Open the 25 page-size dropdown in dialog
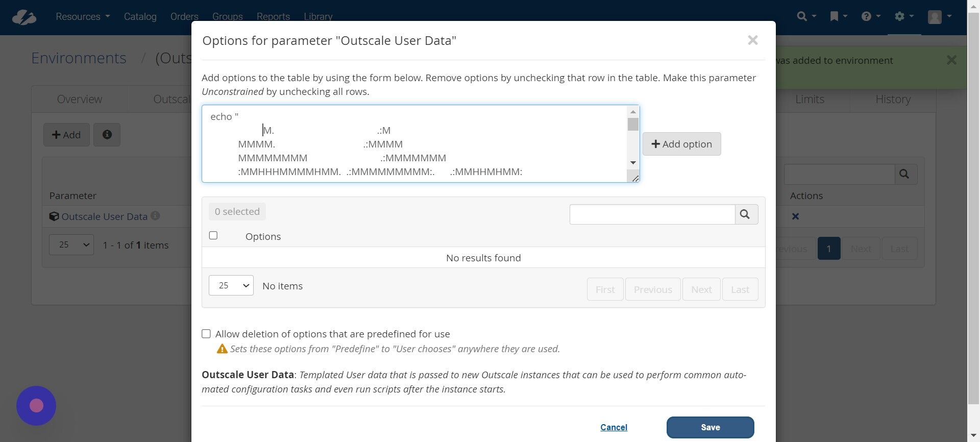This screenshot has width=980, height=442. click(x=231, y=285)
